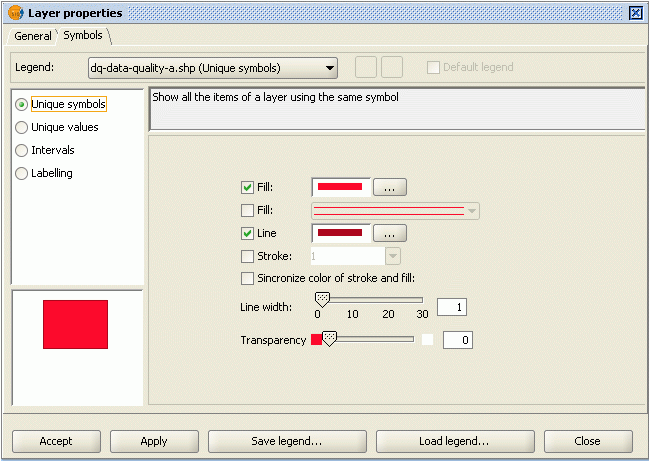Click the first blank button beside Legend dropdown
This screenshot has height=461, width=649.
366,67
